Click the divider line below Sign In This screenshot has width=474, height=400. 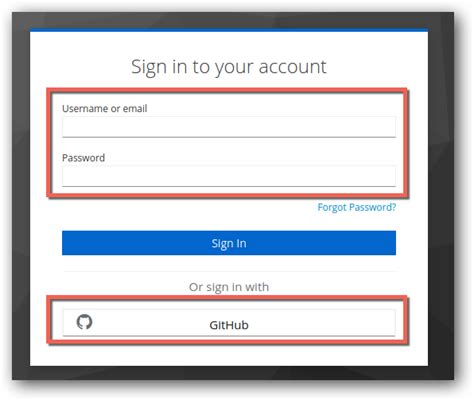point(229,271)
